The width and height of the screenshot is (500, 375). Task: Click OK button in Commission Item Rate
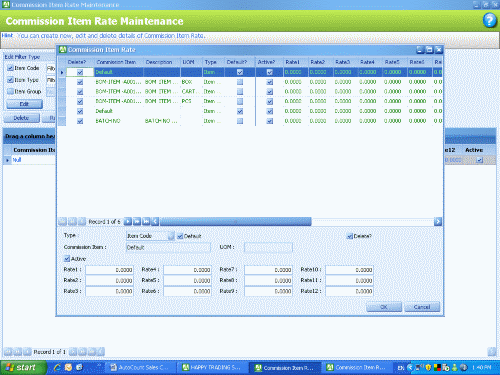click(x=384, y=307)
